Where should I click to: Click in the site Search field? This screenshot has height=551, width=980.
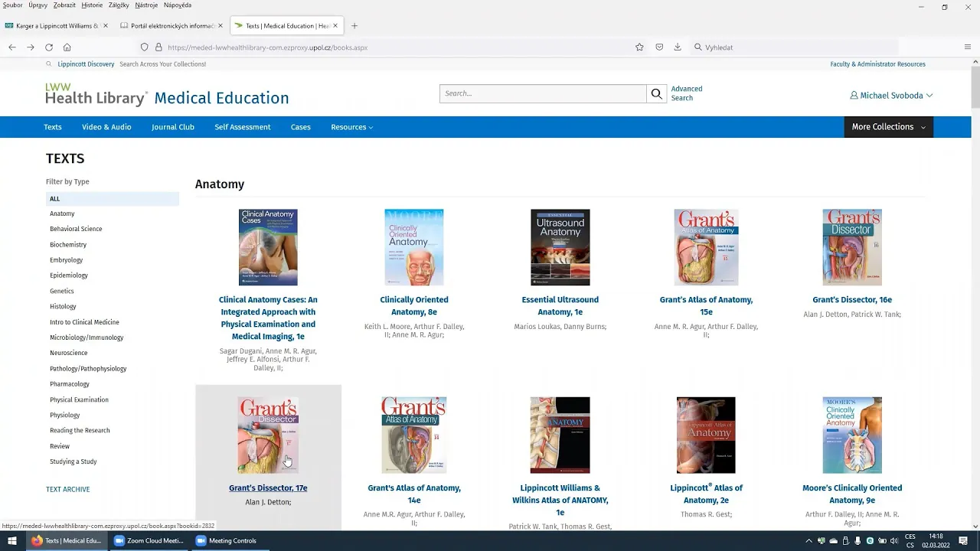543,93
